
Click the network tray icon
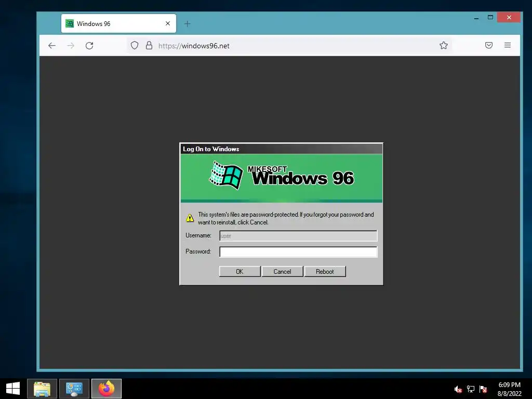pos(471,389)
